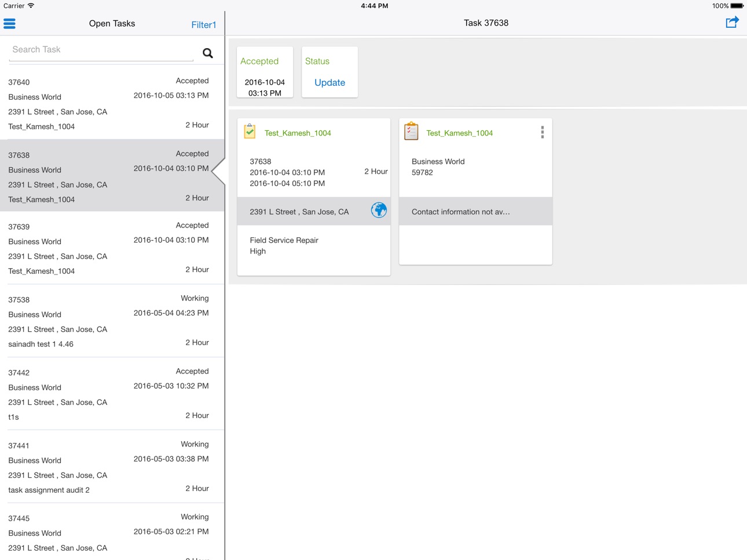Tap Field Service Repair text
Screen dimensions: 747x560
click(284, 240)
